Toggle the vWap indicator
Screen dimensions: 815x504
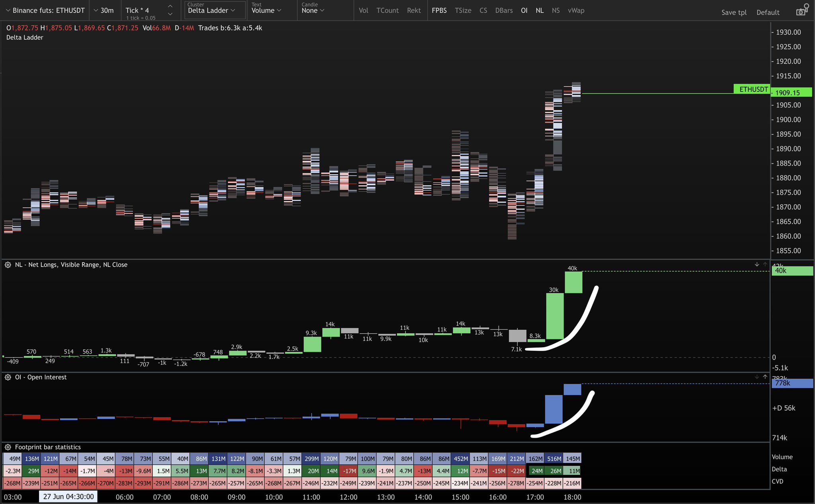[x=576, y=10]
